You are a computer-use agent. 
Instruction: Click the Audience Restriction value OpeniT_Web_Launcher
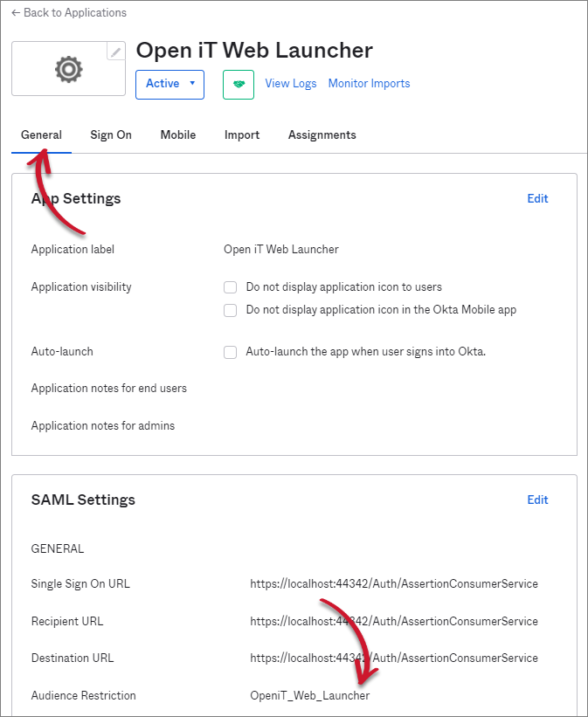click(310, 696)
